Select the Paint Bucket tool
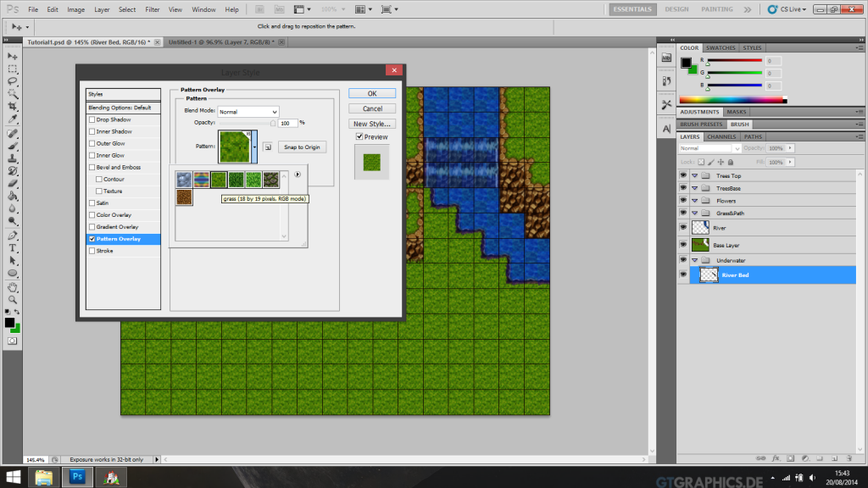 coord(12,196)
